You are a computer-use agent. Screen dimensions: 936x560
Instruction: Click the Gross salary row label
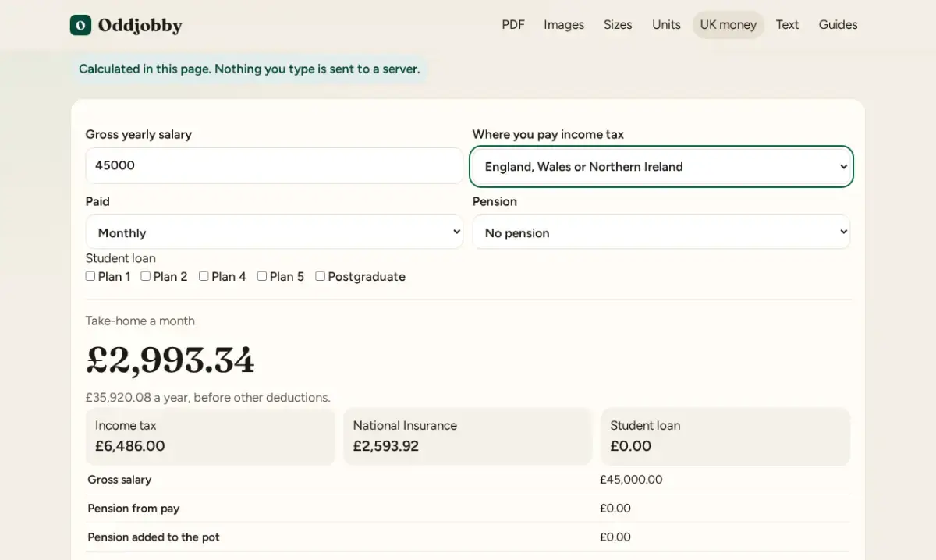click(x=119, y=480)
